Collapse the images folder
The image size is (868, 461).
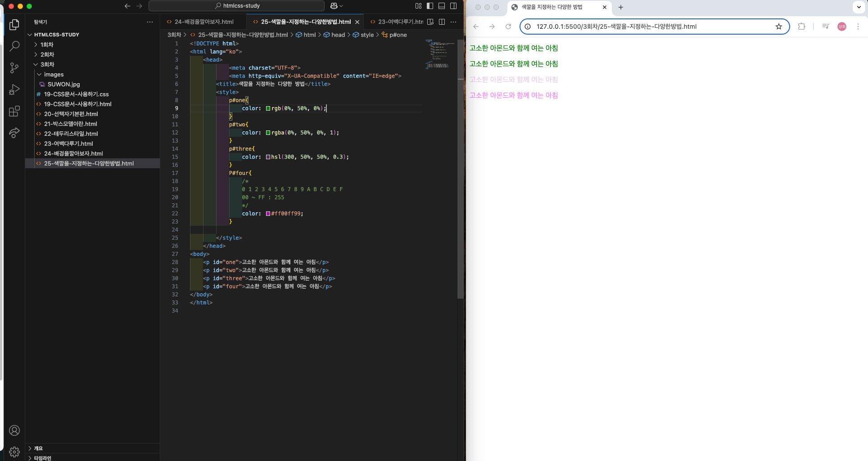(x=92, y=74)
